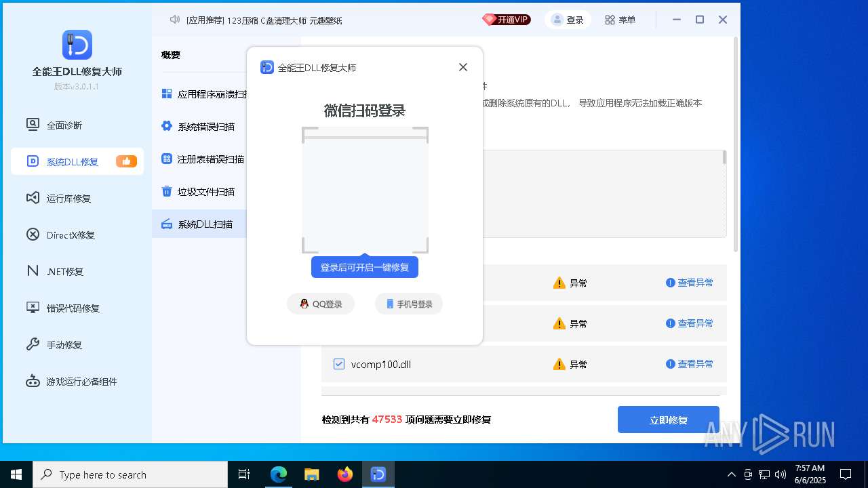Click 登录 in the title bar
This screenshot has width=868, height=488.
click(568, 20)
